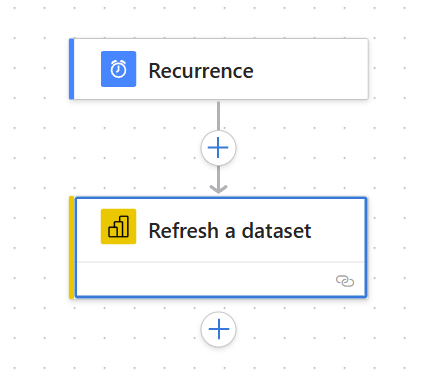
Task: Click the yellow accent bar on Refresh a dataset
Action: point(71,247)
